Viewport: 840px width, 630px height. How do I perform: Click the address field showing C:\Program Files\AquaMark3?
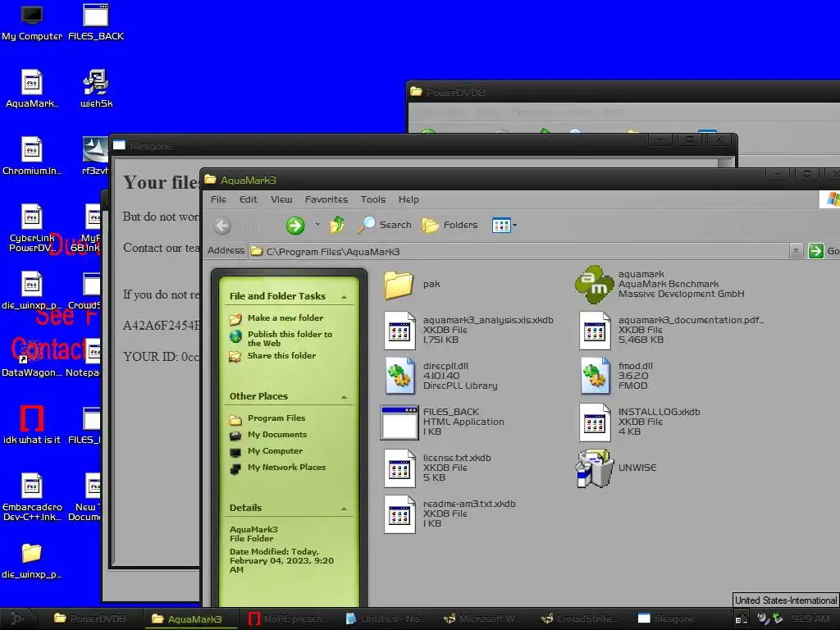coord(519,251)
